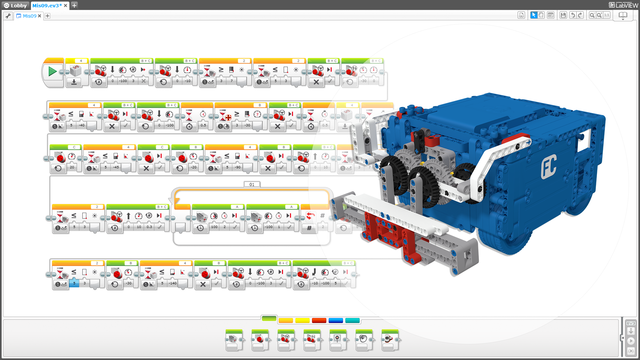Save the project with disk icon
640x360 pixels.
click(563, 15)
